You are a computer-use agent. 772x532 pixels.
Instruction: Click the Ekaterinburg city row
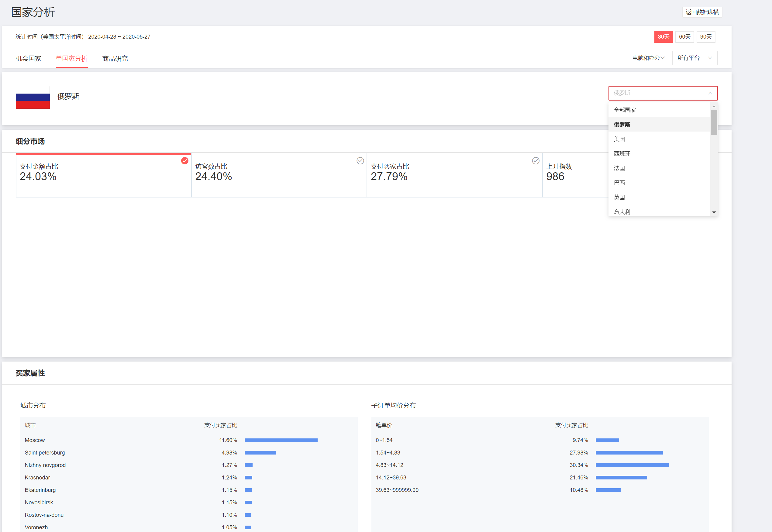pos(189,490)
